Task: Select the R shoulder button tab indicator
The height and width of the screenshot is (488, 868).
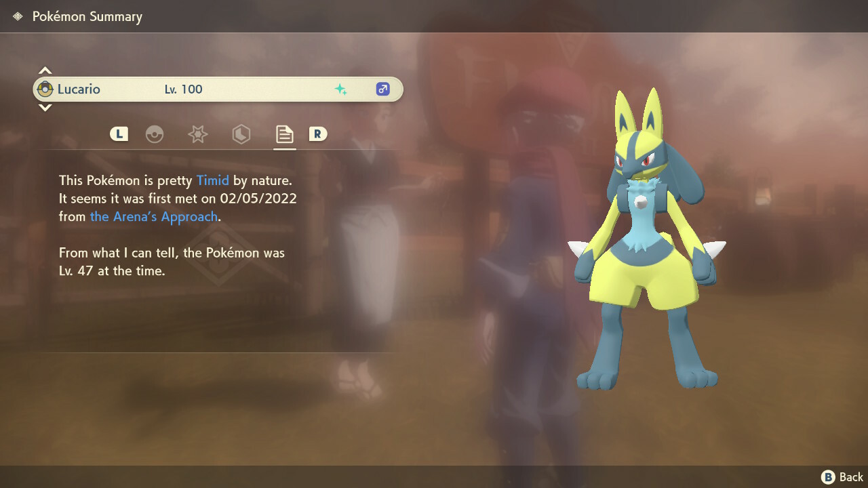Action: (317, 134)
